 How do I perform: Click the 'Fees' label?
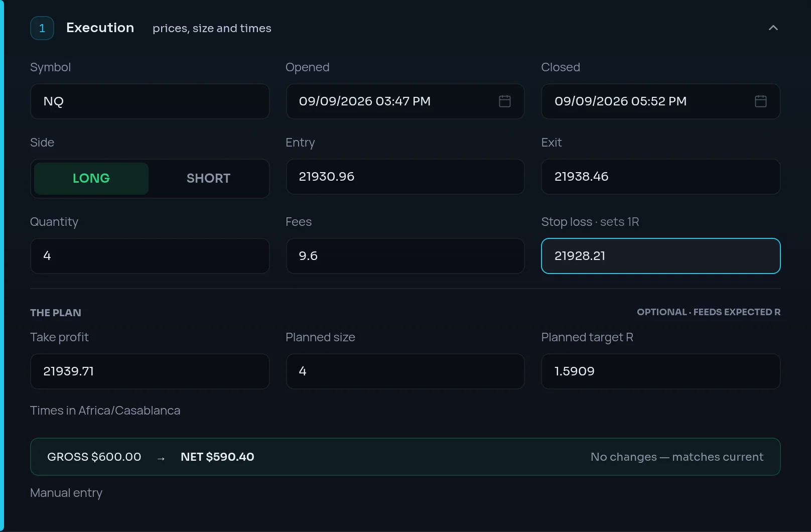pyautogui.click(x=299, y=222)
